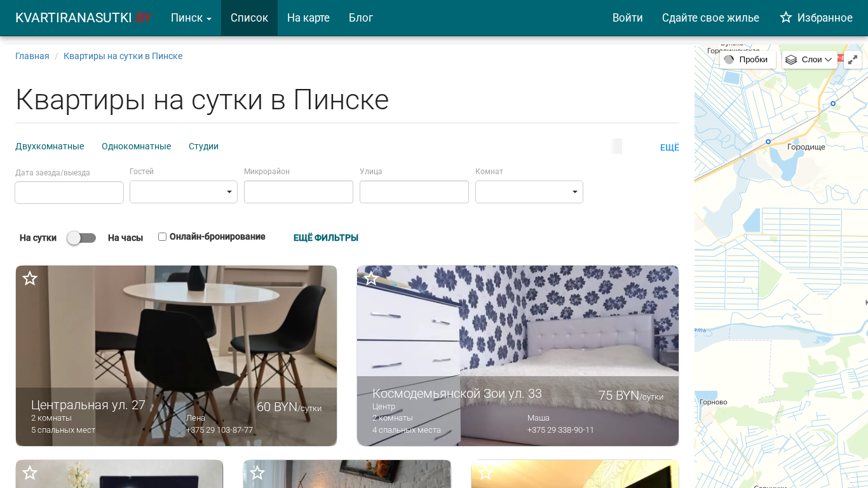Viewport: 868px width, 488px height.
Task: Click the ЕЩЁ ФИЛЬТРЫ link
Action: 325,238
